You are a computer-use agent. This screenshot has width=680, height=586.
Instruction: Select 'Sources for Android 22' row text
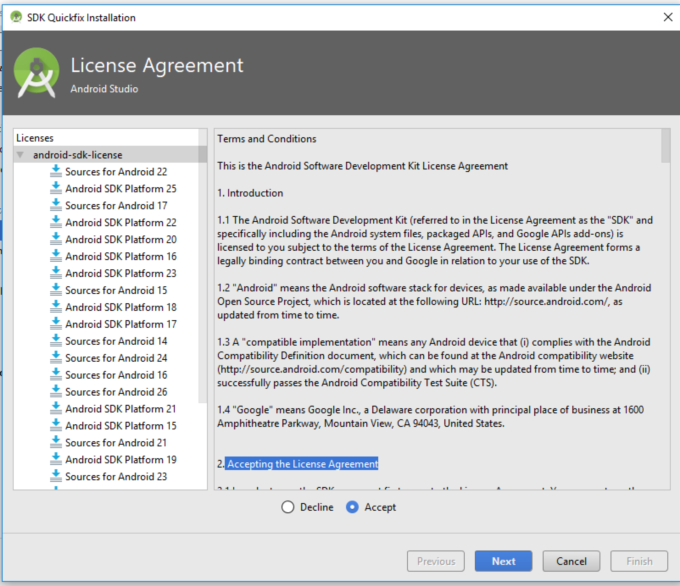pos(116,172)
